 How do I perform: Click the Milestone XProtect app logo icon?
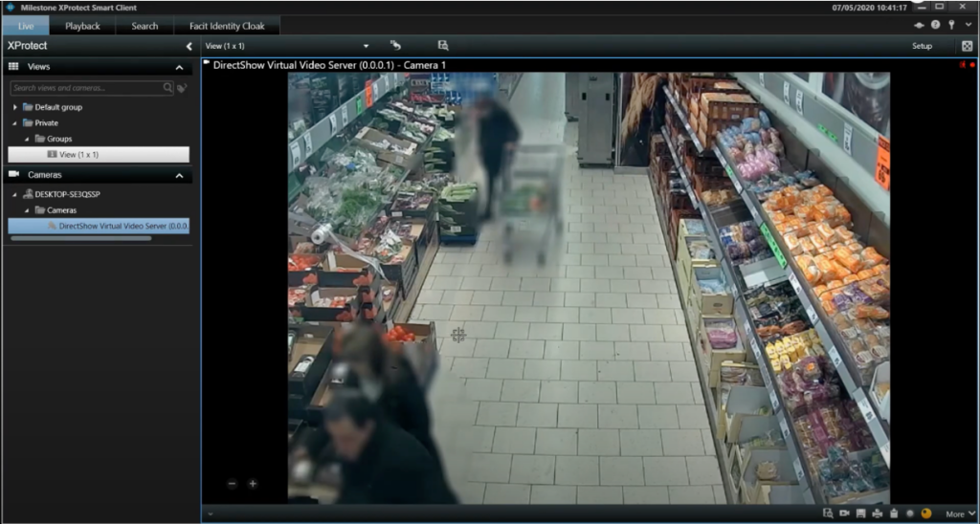point(11,8)
